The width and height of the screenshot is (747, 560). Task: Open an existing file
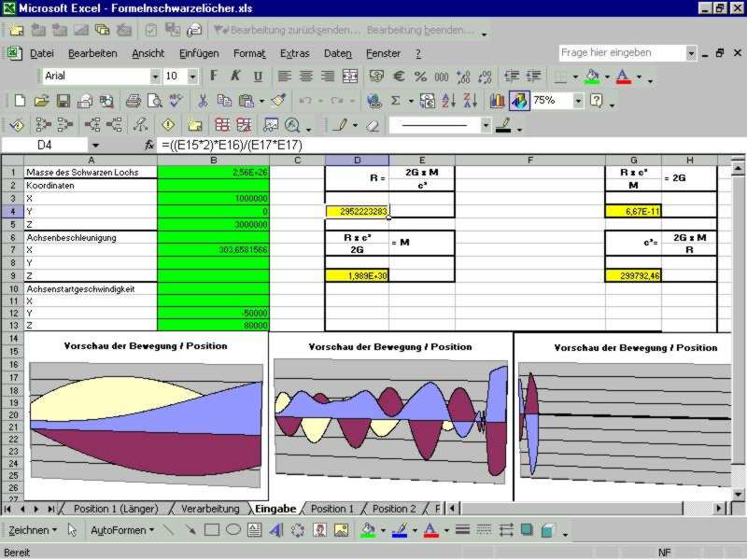tap(41, 101)
